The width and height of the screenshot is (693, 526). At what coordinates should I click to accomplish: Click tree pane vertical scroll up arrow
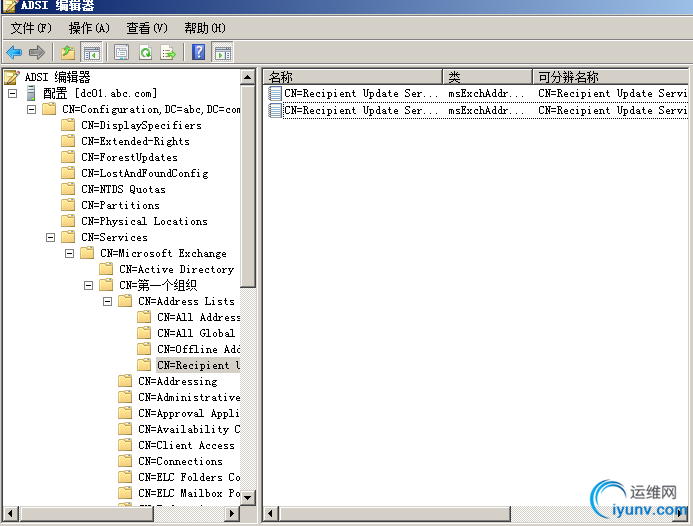coord(248,77)
